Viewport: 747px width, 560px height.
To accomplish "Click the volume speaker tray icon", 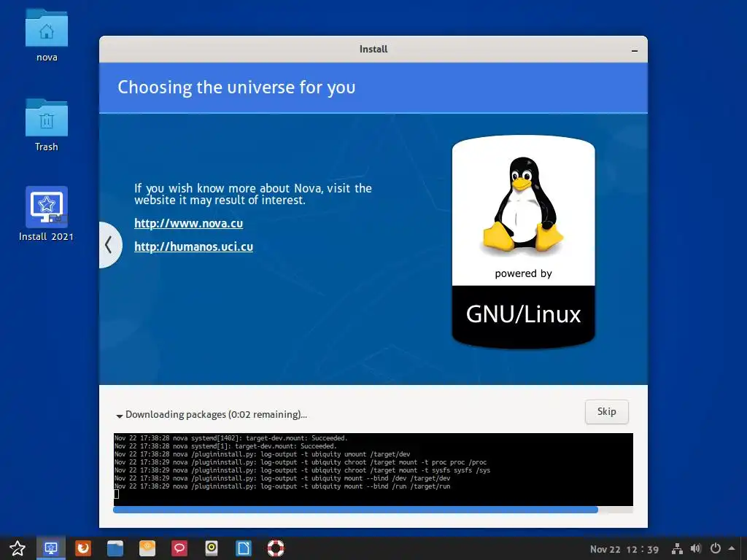I will click(x=695, y=548).
